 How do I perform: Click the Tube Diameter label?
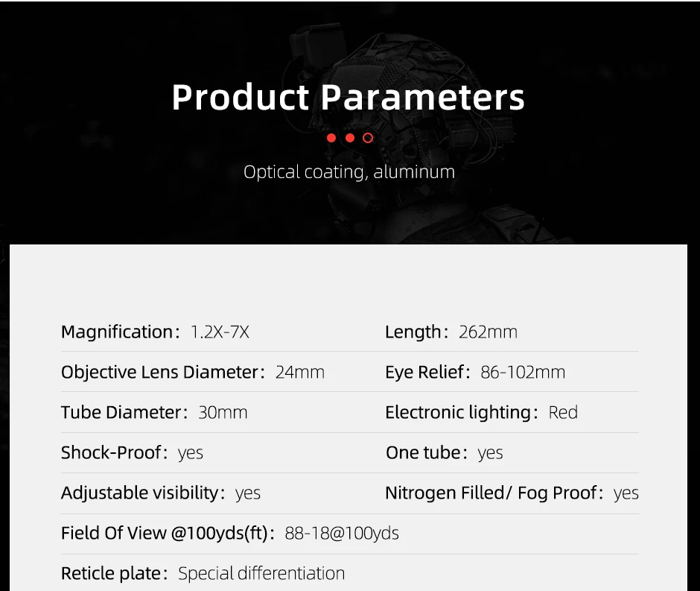121,413
